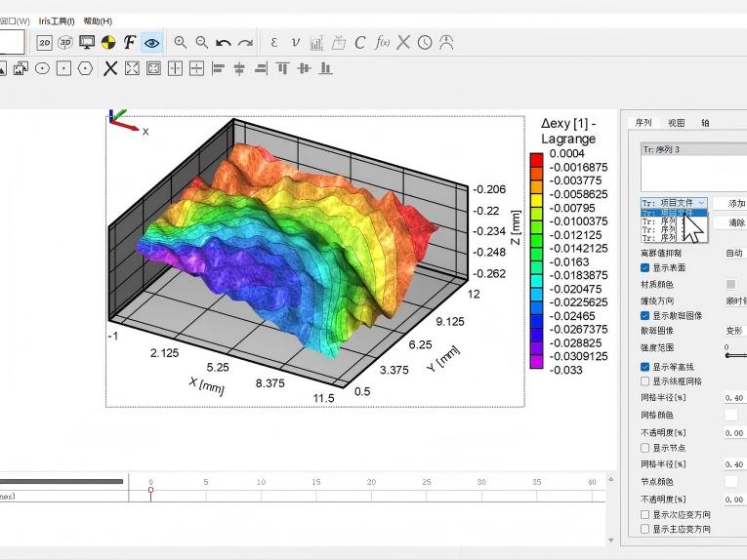This screenshot has width=747, height=560.
Task: Click the undo arrow icon
Action: coord(224,43)
